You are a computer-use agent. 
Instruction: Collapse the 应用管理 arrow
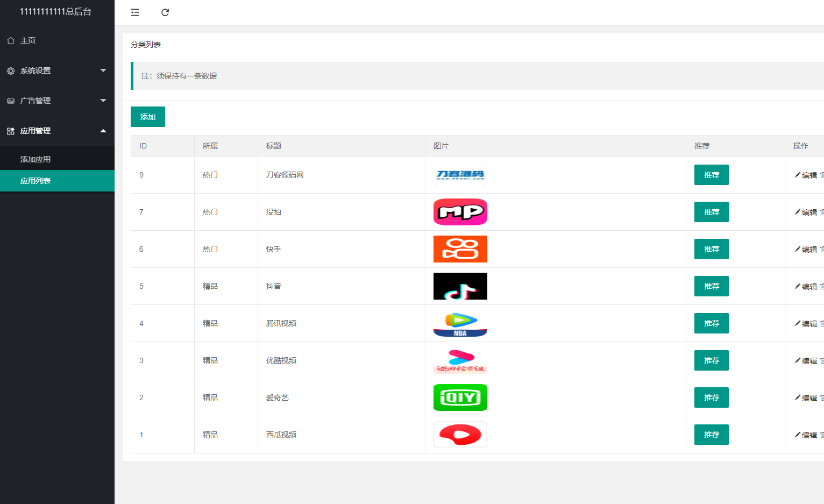pos(103,131)
